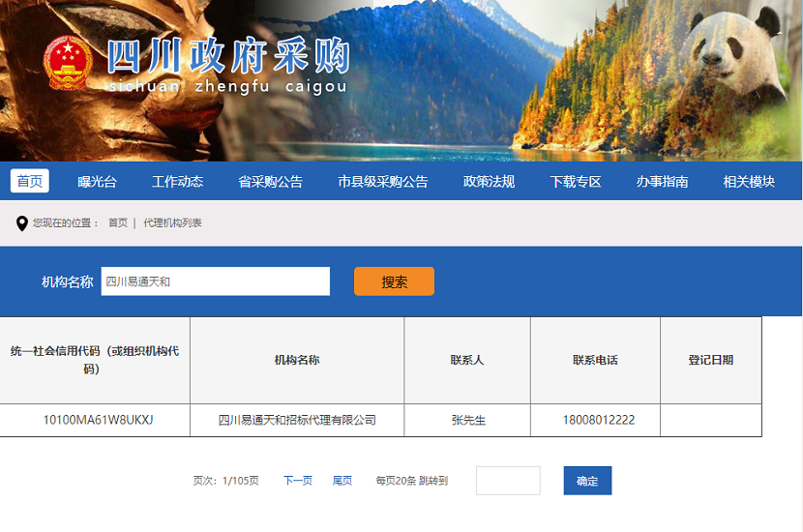Click phone number 18008012222
Image resolution: width=803 pixels, height=532 pixels.
coord(599,420)
